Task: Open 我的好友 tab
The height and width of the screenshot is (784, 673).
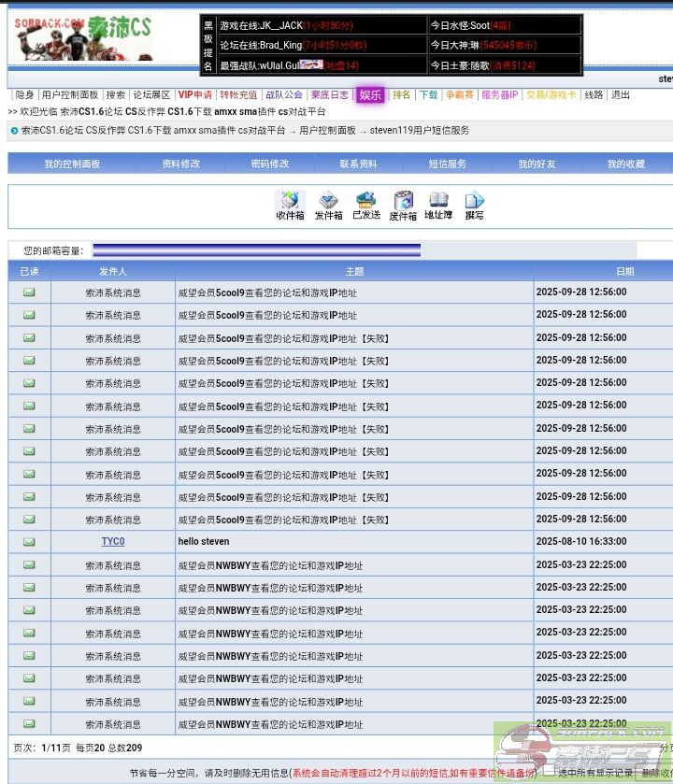Action: (537, 164)
